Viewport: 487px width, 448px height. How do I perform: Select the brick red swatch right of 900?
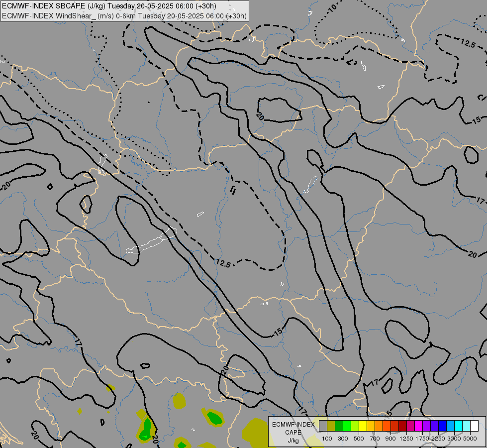(395, 426)
